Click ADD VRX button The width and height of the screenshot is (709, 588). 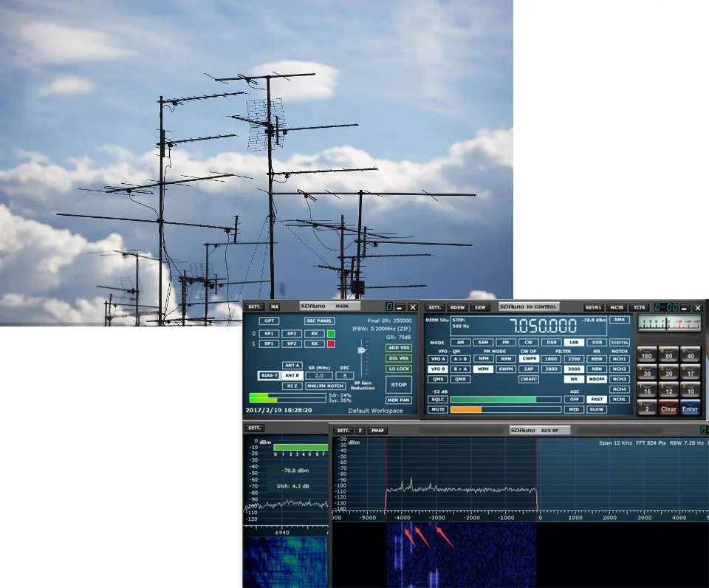click(x=398, y=348)
